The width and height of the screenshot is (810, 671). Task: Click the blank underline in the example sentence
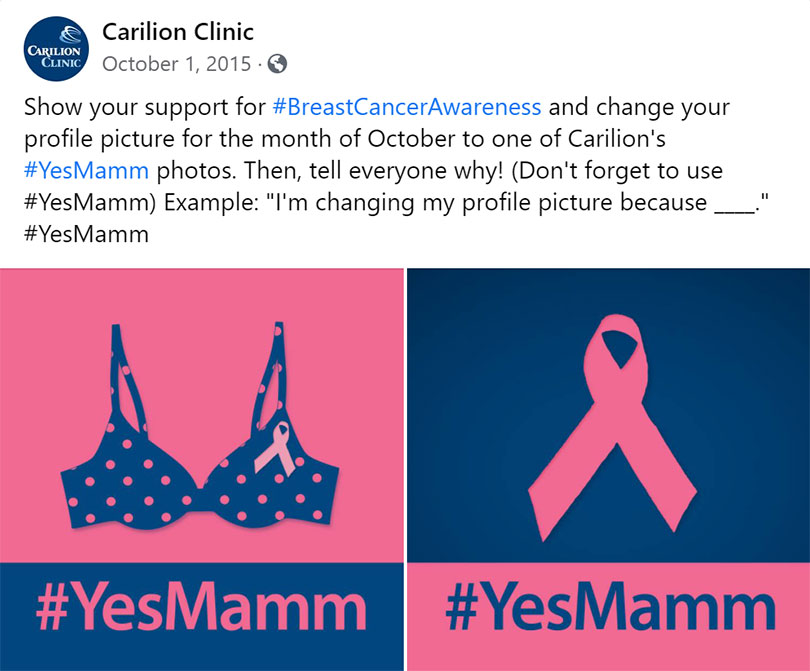[737, 203]
